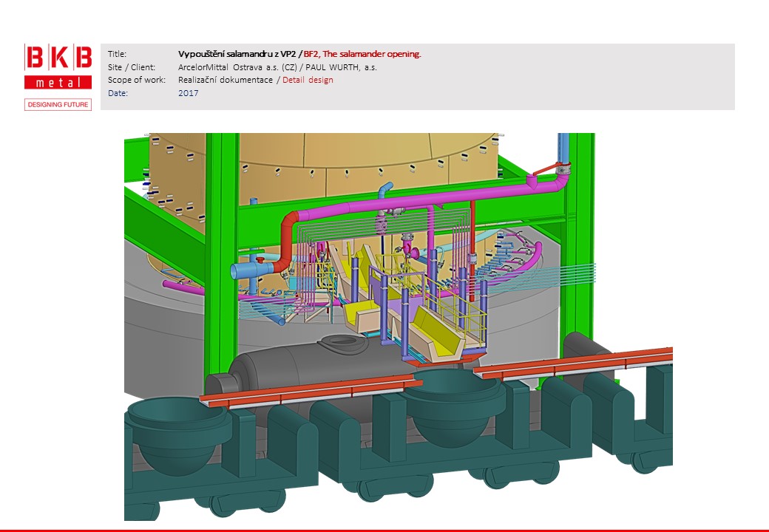Click the letter K in the logo

coord(58,57)
